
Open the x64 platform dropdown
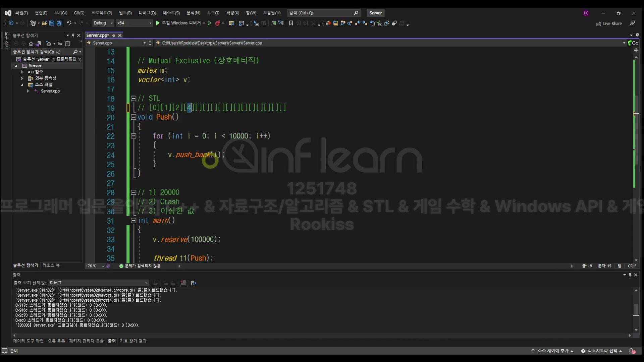click(134, 23)
